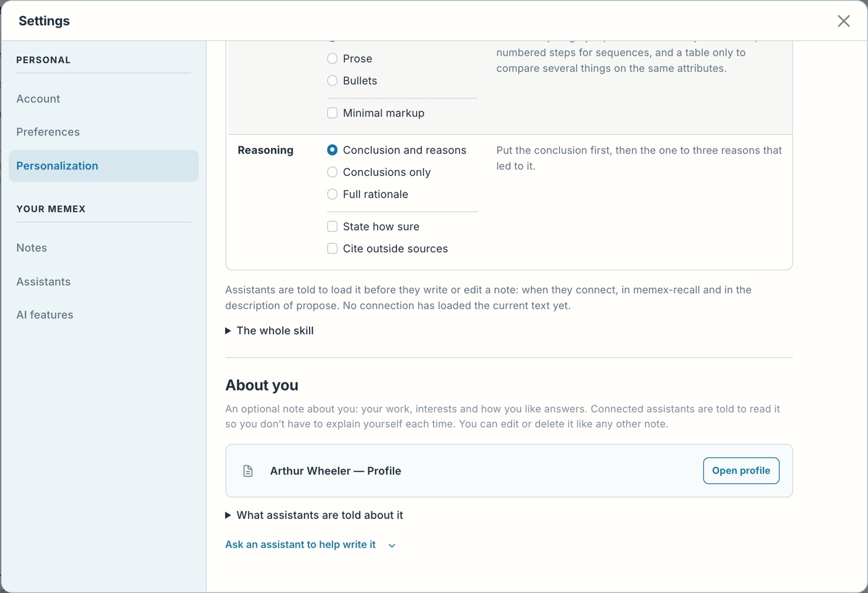This screenshot has width=868, height=593.
Task: Open the Account settings section
Action: point(103,99)
